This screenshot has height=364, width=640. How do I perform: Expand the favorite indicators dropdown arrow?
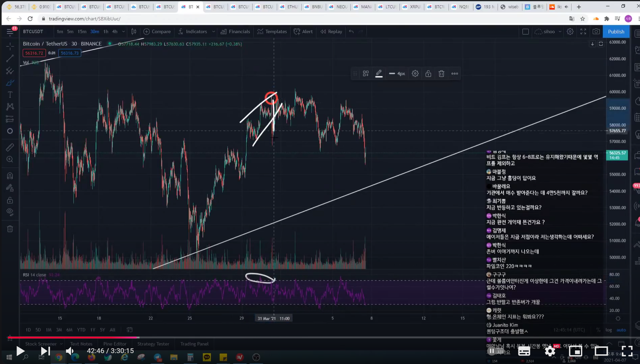coord(213,31)
